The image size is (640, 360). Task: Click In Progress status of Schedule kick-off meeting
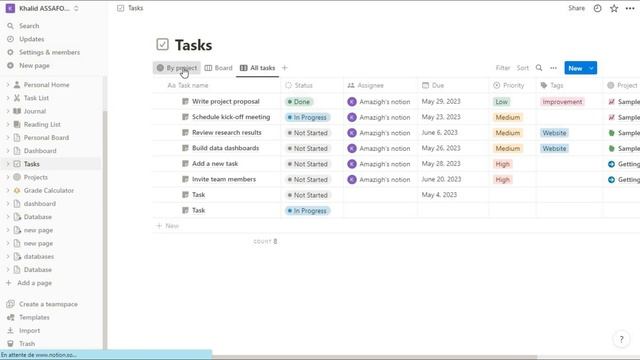pyautogui.click(x=307, y=117)
